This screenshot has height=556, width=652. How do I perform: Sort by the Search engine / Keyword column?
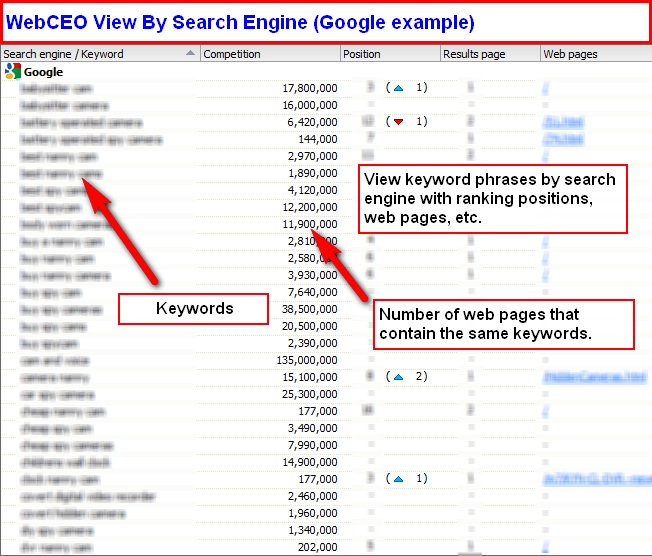pyautogui.click(x=100, y=54)
